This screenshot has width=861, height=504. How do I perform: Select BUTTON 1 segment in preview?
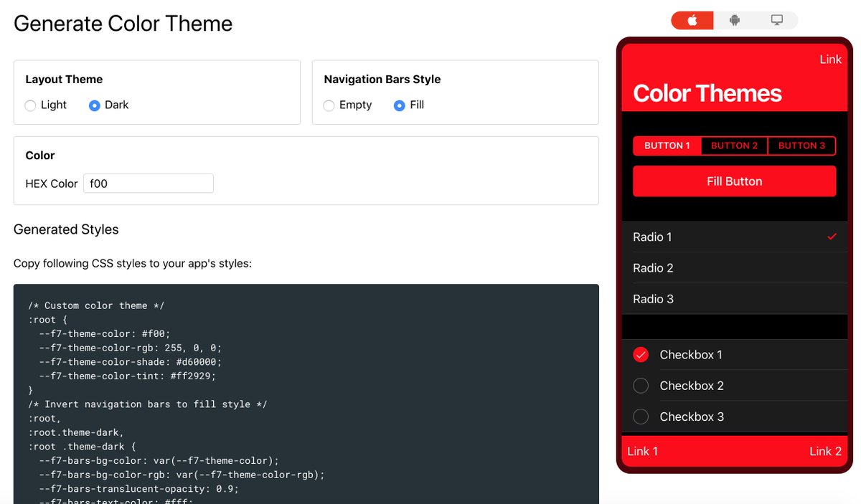pos(667,146)
